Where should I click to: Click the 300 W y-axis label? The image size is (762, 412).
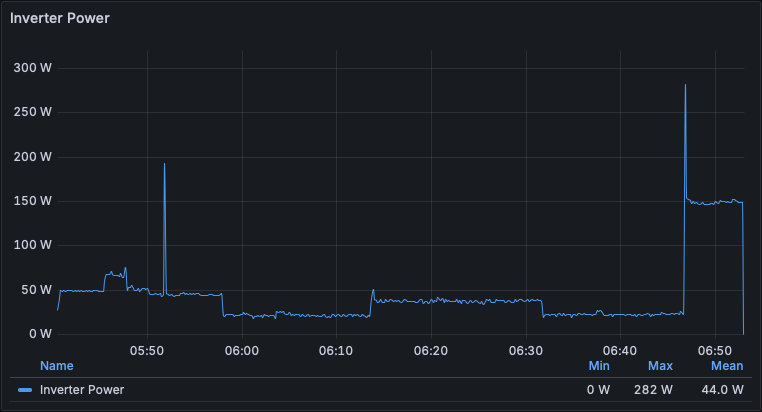[32, 68]
